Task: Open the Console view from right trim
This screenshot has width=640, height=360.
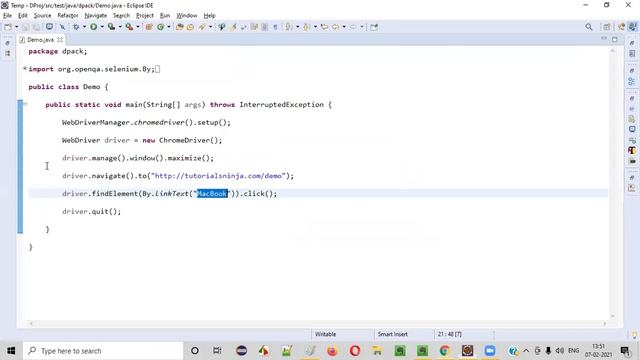Action: (x=632, y=129)
